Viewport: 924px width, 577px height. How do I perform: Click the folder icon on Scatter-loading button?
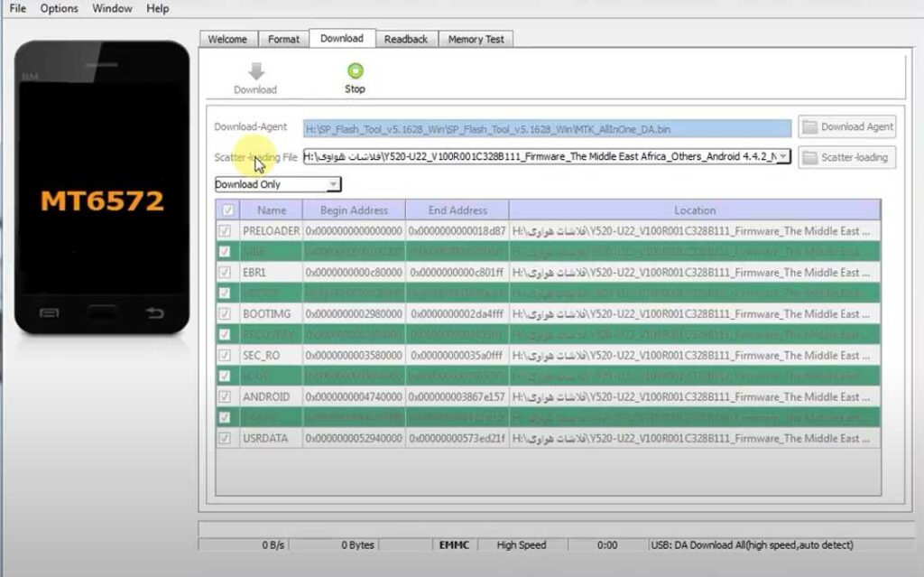pos(810,157)
